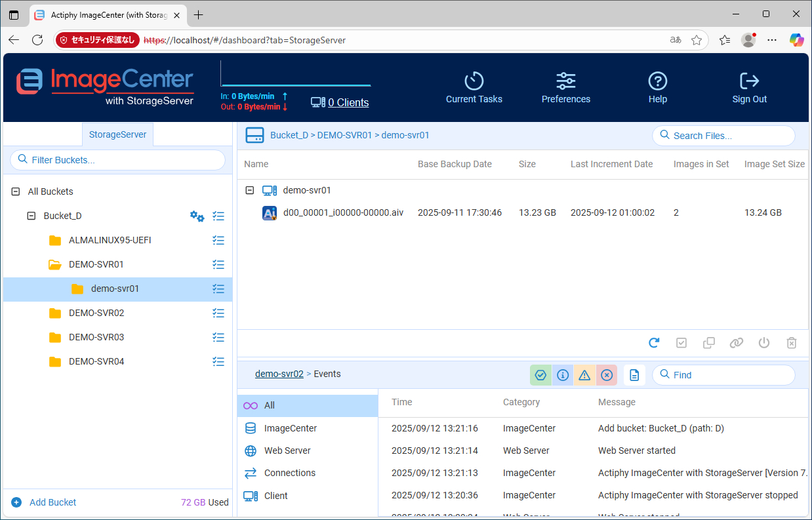Image resolution: width=812 pixels, height=520 pixels.
Task: Click the event log document icon
Action: [x=634, y=375]
